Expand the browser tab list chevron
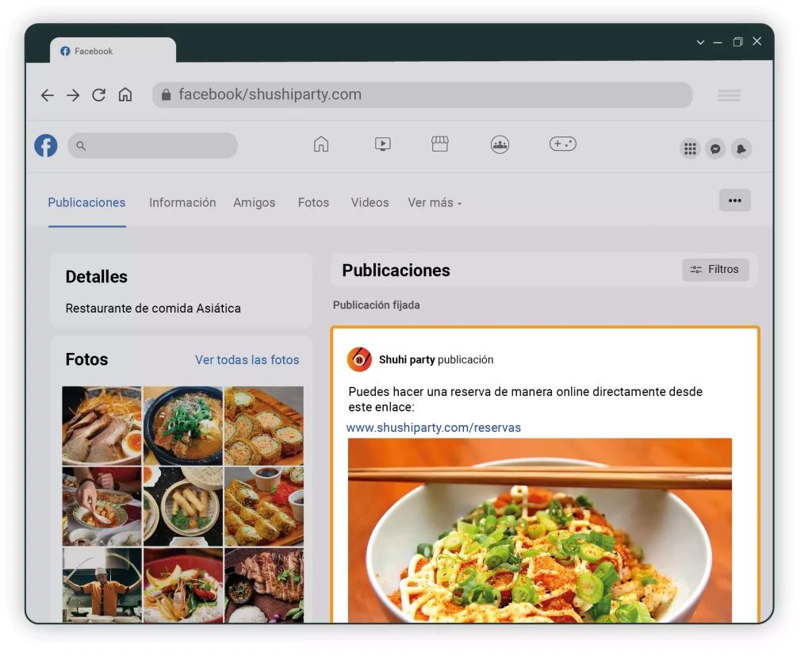This screenshot has height=664, width=812. pos(700,42)
